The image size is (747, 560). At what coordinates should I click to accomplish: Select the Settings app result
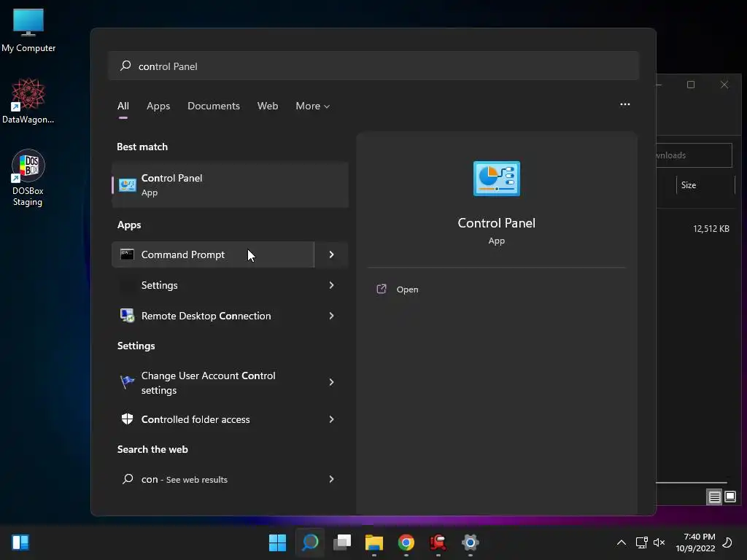213,285
